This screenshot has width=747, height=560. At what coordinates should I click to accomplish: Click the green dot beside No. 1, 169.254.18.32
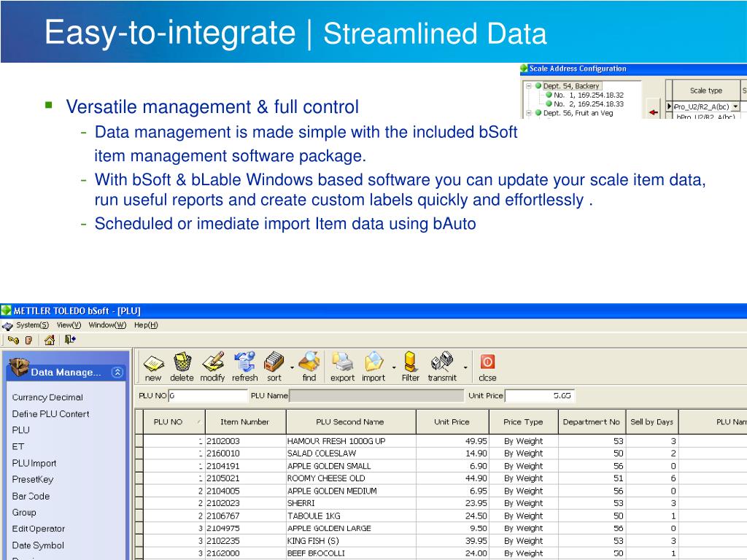(x=549, y=95)
